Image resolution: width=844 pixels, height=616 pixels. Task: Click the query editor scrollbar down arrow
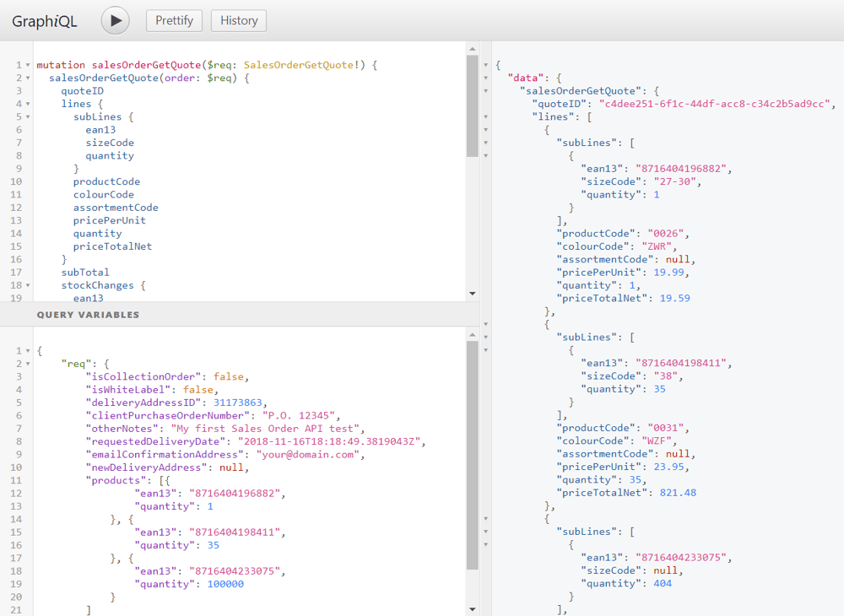click(x=473, y=294)
